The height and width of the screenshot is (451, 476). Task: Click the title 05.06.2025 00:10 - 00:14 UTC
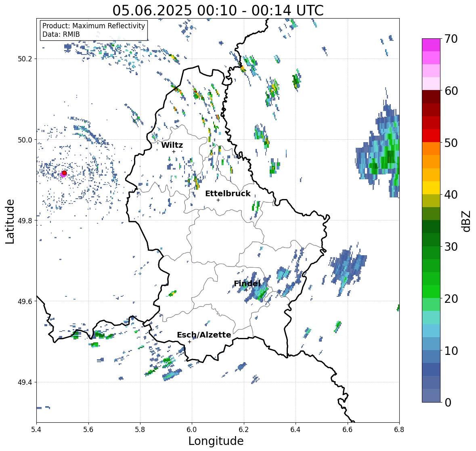pos(218,10)
